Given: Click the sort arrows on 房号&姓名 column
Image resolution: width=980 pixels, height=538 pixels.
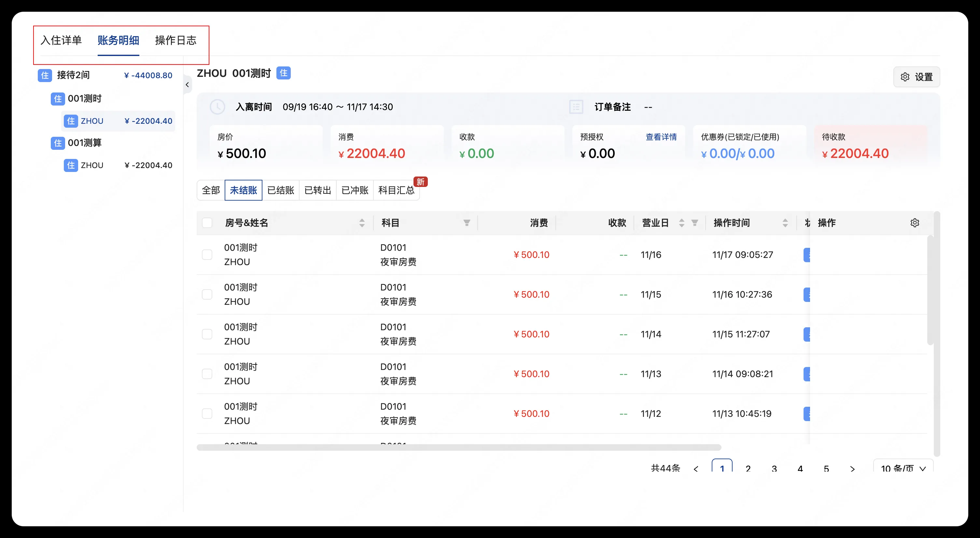Looking at the screenshot, I should tap(362, 222).
